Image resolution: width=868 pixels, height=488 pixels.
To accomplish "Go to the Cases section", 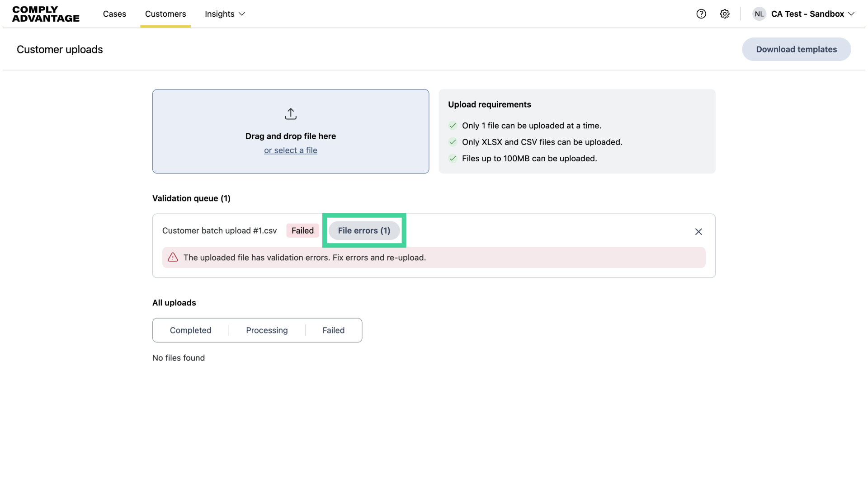I will 114,14.
